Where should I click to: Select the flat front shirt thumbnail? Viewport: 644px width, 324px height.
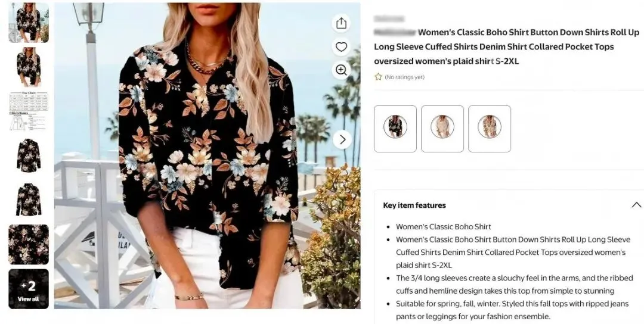(x=29, y=155)
